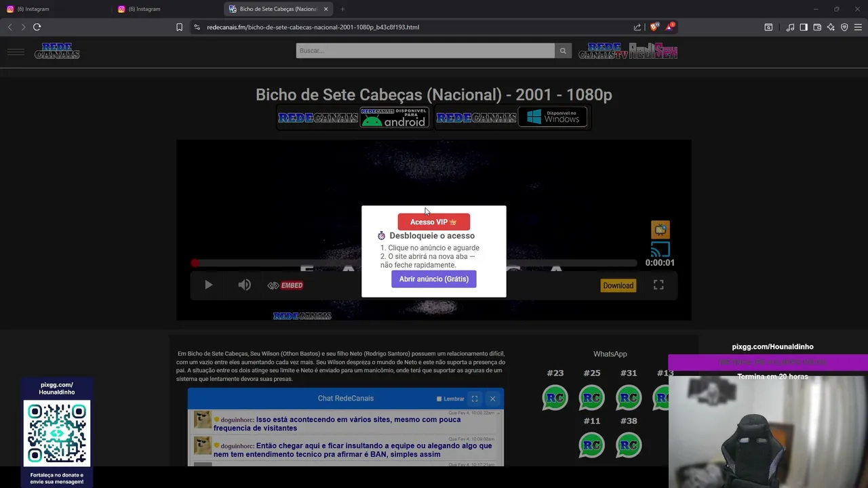Toggle the Lembrar checkbox in chat
This screenshot has width=868, height=488.
coord(439,399)
